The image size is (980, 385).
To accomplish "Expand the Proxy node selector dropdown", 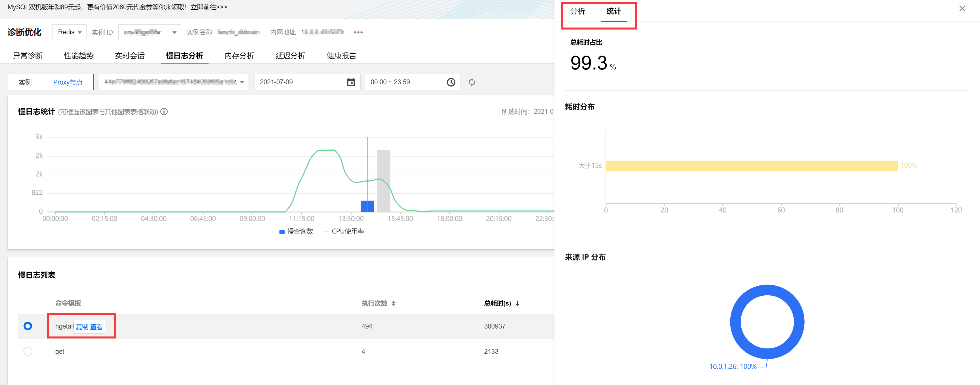I will click(173, 82).
